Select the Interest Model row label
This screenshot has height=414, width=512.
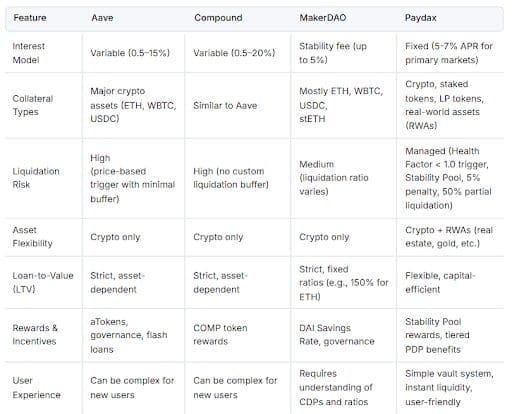pos(28,53)
